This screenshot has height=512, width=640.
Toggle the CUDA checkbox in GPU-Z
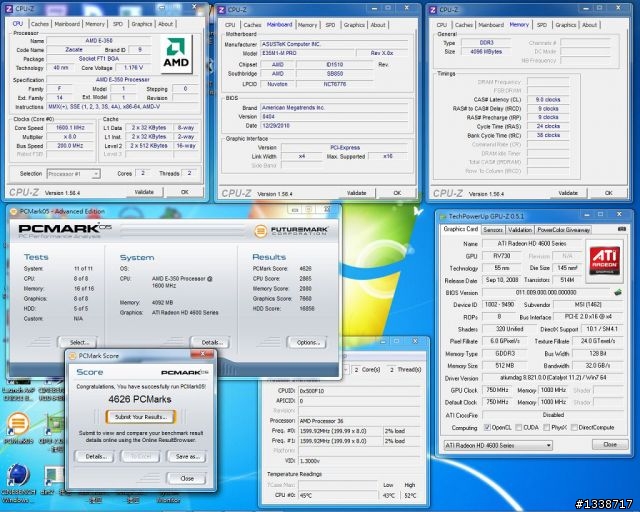[518, 427]
